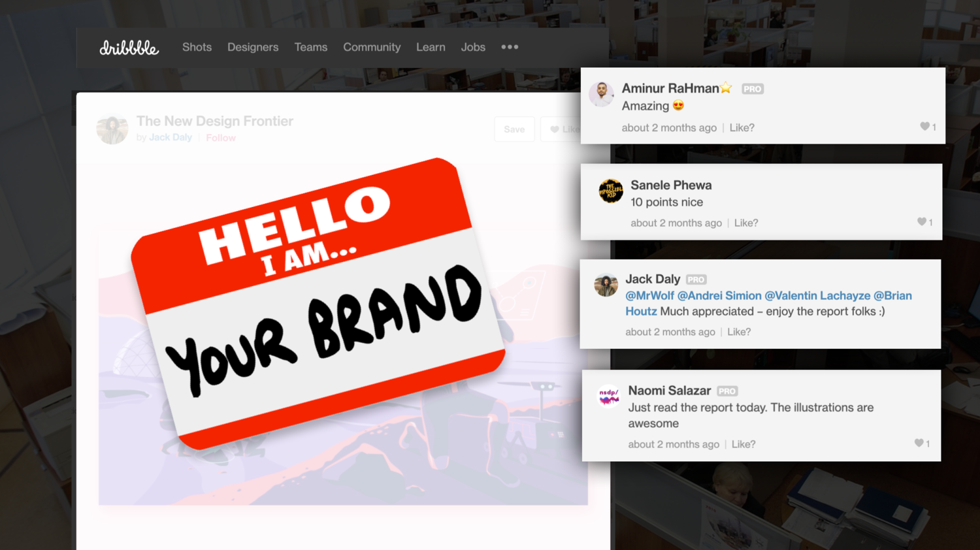Open Jack Daly author link
Screen dimensions: 980x550
tap(171, 137)
